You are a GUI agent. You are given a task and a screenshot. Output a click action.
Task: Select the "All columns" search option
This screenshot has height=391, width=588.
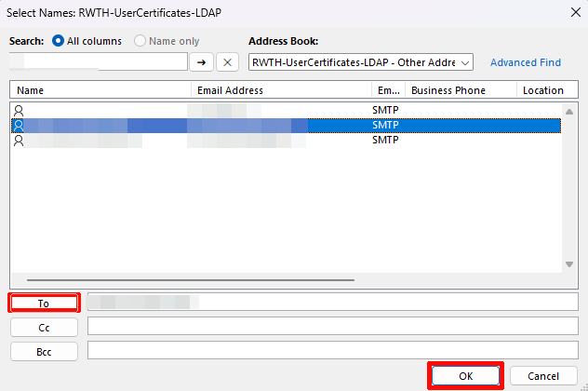coord(60,42)
